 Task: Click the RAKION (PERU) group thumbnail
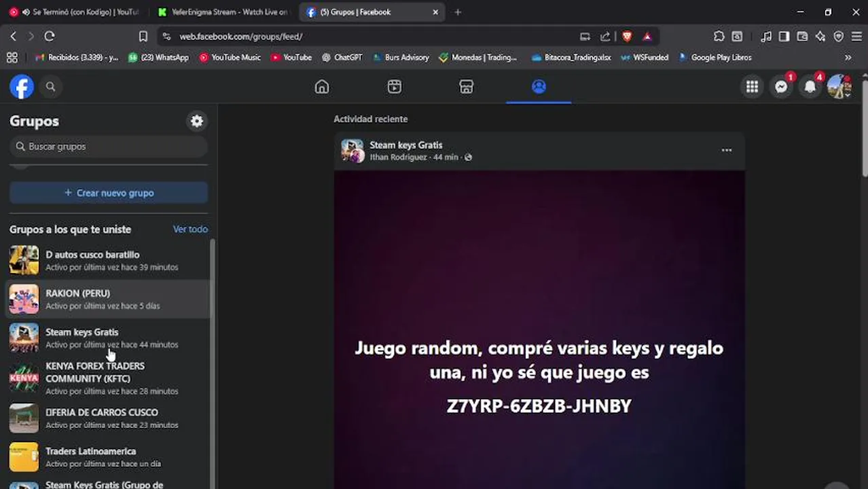tap(24, 299)
